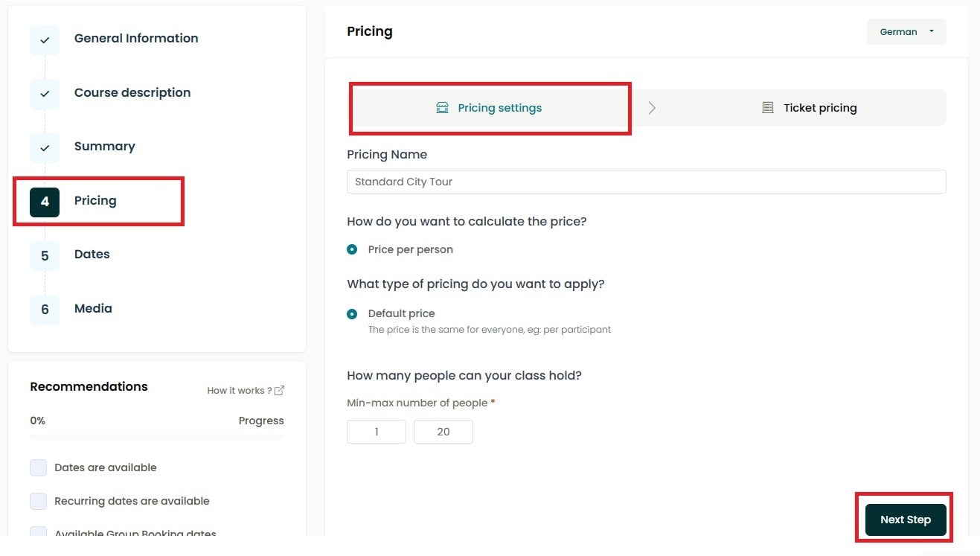The image size is (980, 556).
Task: Click the General Information checkmark step icon
Action: pyautogui.click(x=45, y=39)
